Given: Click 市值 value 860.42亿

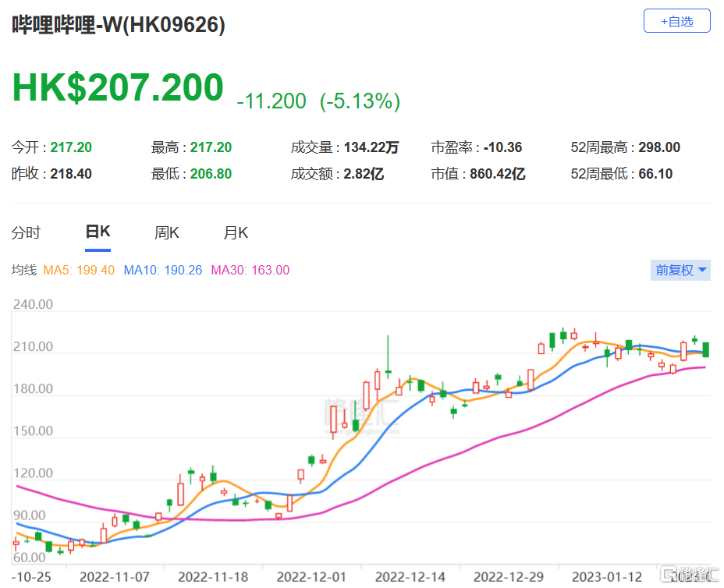Looking at the screenshot, I should coord(498,174).
